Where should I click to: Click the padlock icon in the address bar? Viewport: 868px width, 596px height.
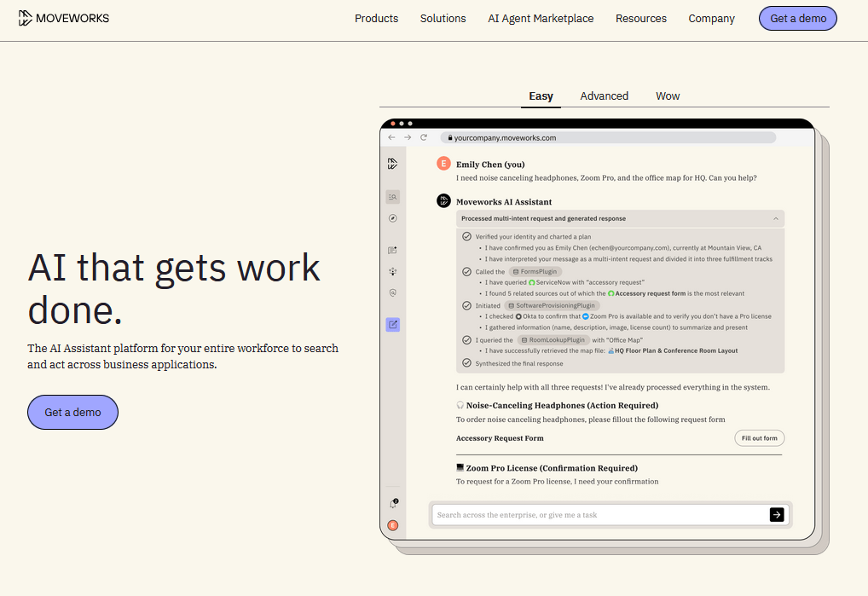pyautogui.click(x=450, y=138)
